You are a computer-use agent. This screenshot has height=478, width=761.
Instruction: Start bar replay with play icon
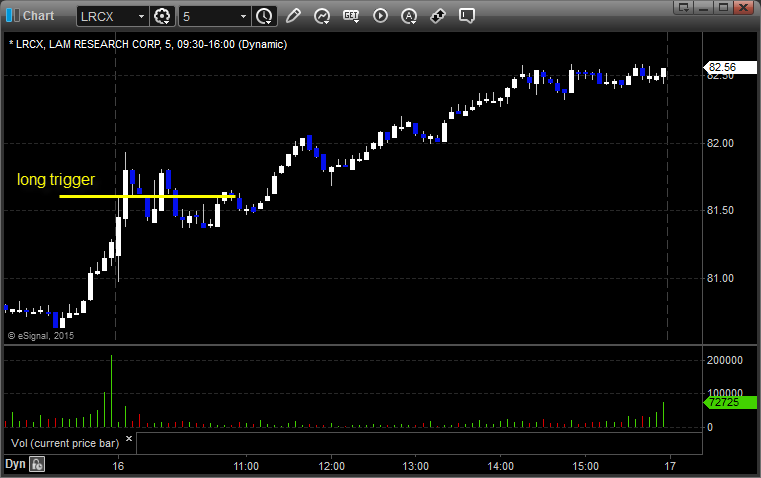coord(380,16)
